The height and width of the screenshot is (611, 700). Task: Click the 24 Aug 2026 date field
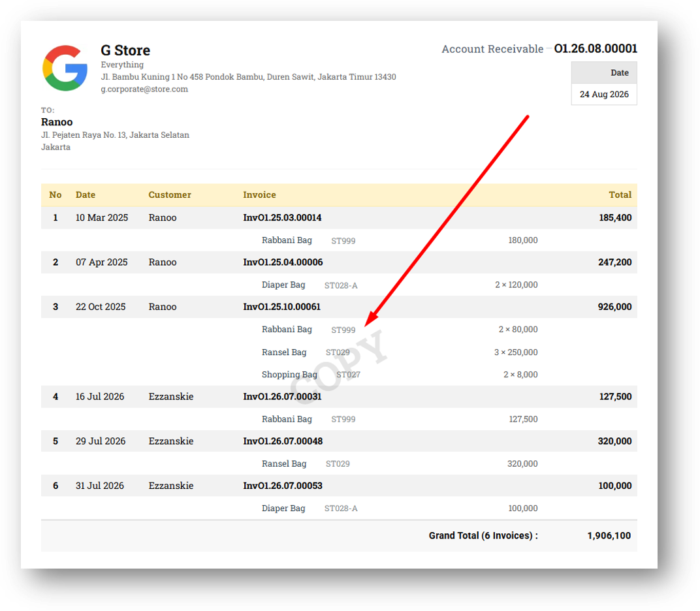pyautogui.click(x=604, y=95)
